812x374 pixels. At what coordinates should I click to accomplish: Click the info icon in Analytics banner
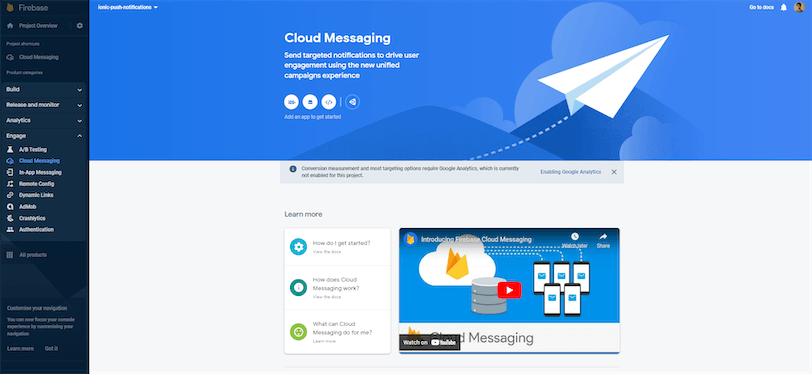tap(293, 169)
